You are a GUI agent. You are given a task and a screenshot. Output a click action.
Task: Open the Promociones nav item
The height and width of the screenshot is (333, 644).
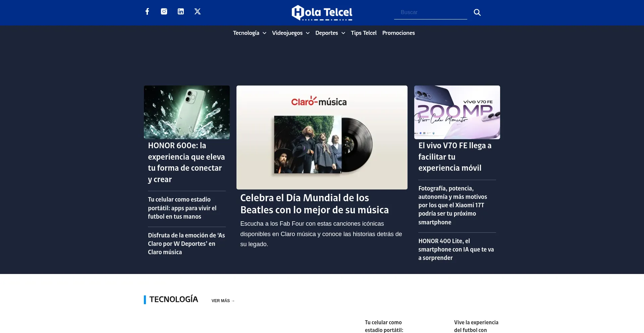[398, 33]
